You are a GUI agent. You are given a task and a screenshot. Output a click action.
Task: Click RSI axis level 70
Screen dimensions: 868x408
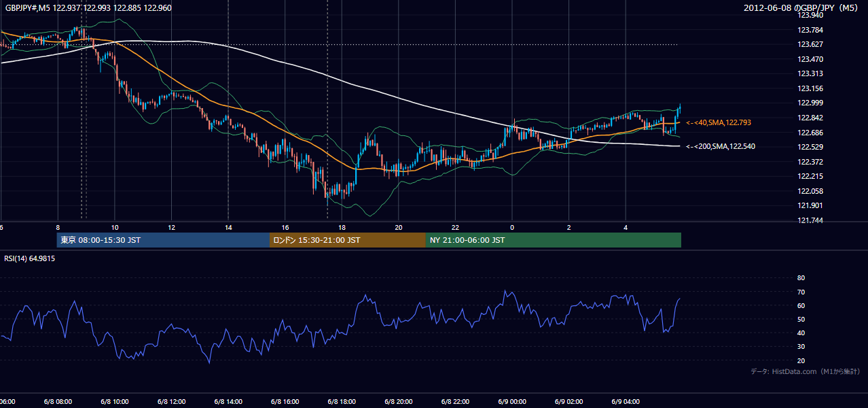(801, 292)
